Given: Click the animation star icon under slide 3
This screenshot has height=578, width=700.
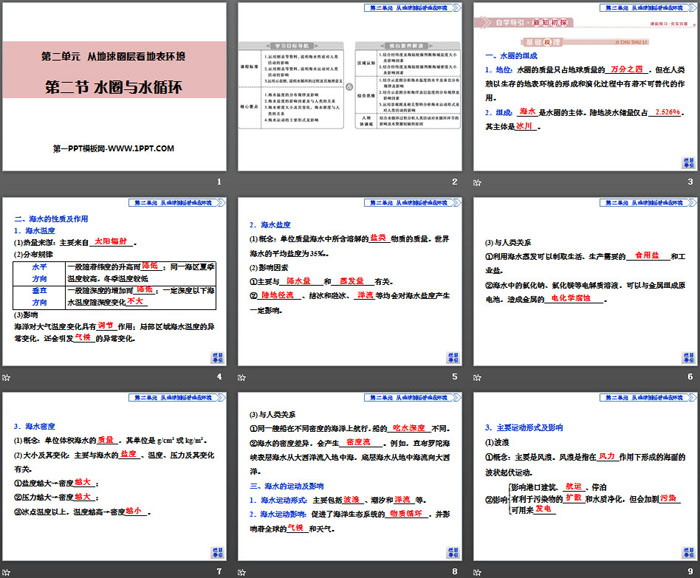Looking at the screenshot, I should pyautogui.click(x=477, y=183).
